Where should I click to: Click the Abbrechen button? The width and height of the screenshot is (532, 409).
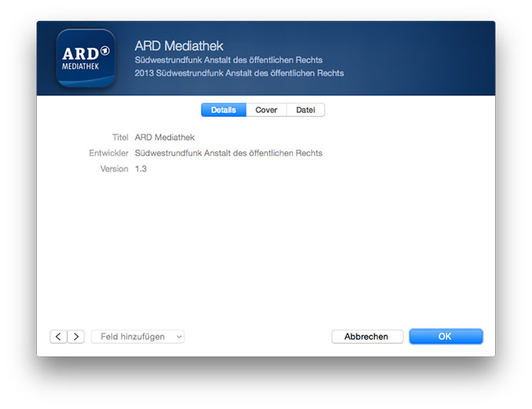coord(367,337)
